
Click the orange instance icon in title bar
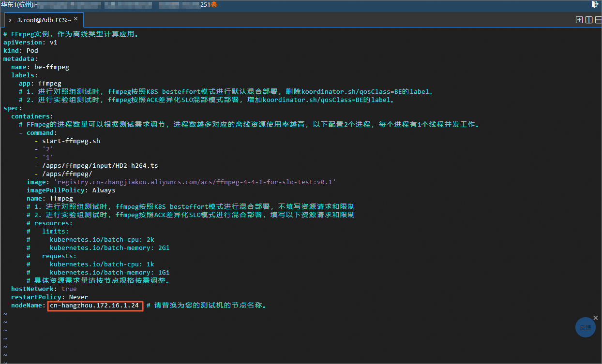click(214, 5)
